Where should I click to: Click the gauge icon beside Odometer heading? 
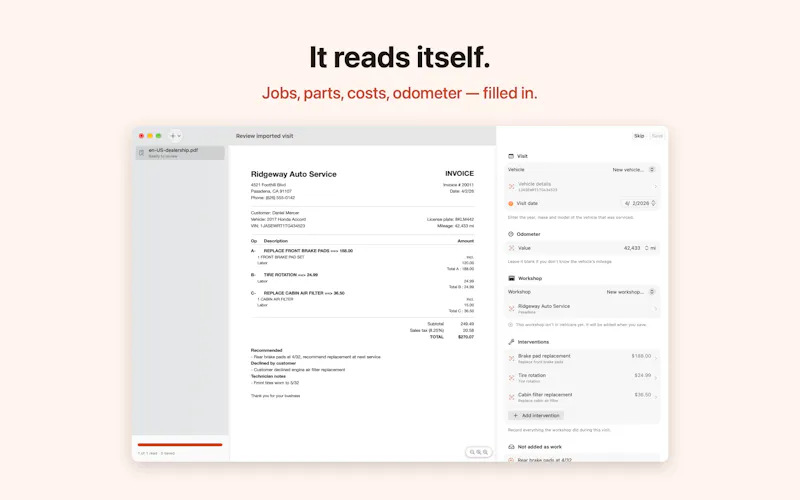coord(511,234)
